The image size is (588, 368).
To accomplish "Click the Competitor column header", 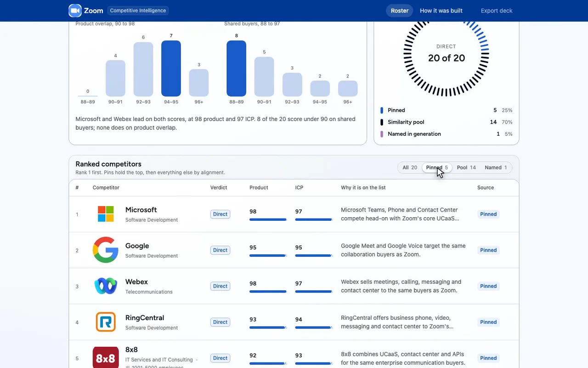I will [x=106, y=188].
